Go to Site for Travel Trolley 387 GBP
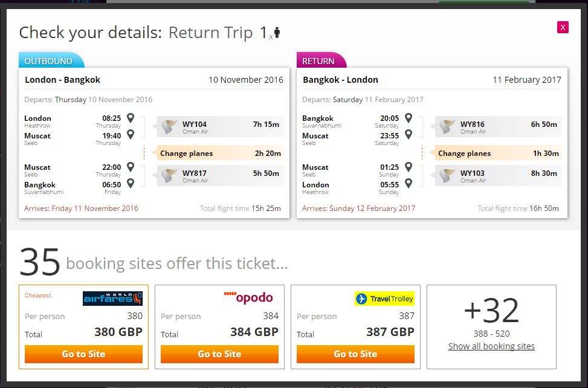The image size is (588, 388). pyautogui.click(x=355, y=354)
